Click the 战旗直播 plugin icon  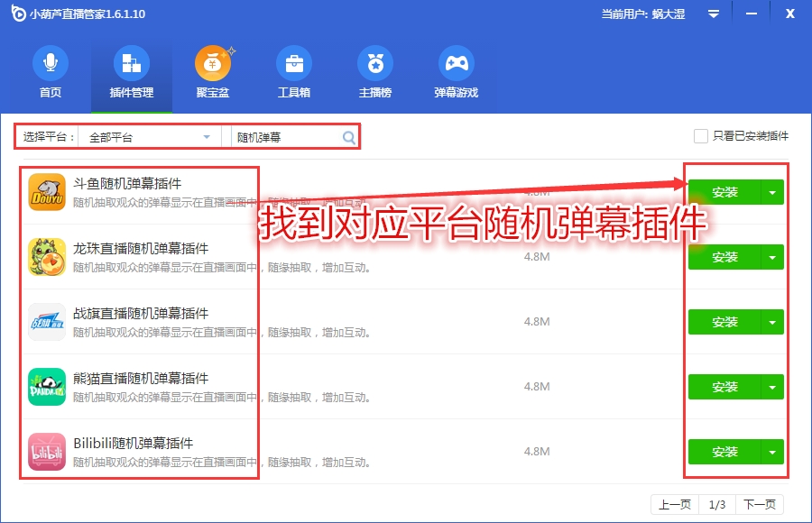(x=47, y=322)
